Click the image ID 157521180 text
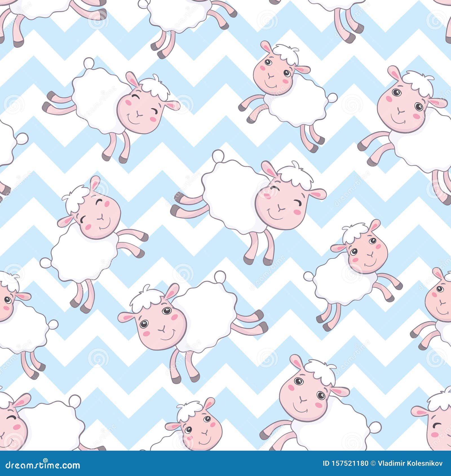The image size is (451, 476). pos(345,463)
